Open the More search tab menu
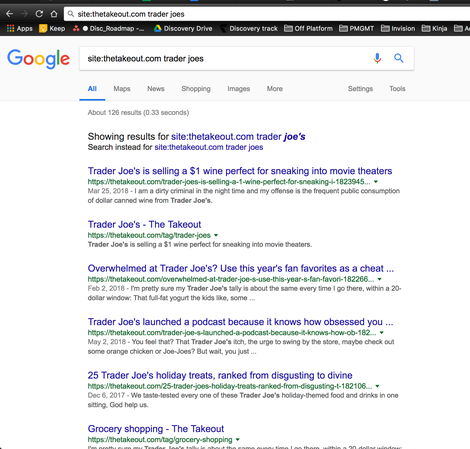 click(275, 89)
